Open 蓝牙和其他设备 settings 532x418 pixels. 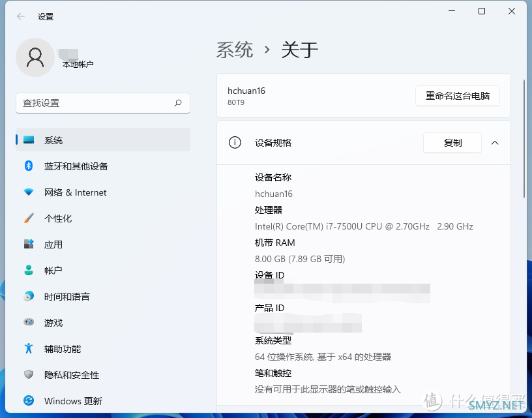pyautogui.click(x=103, y=166)
